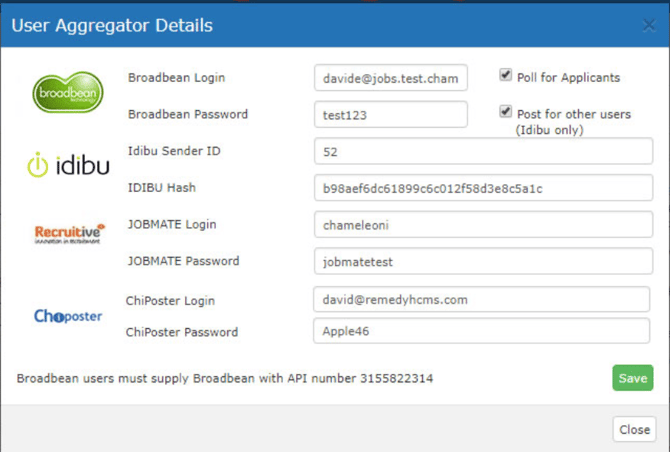Image resolution: width=670 pixels, height=452 pixels.
Task: Select the ChiPoster Login field
Action: coord(482,299)
